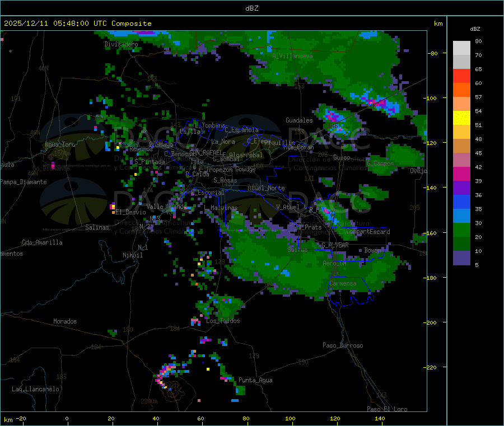Click the timestamp 2025/12/11 05:48:00 UTC Composite
The width and height of the screenshot is (504, 426).
coord(77,24)
